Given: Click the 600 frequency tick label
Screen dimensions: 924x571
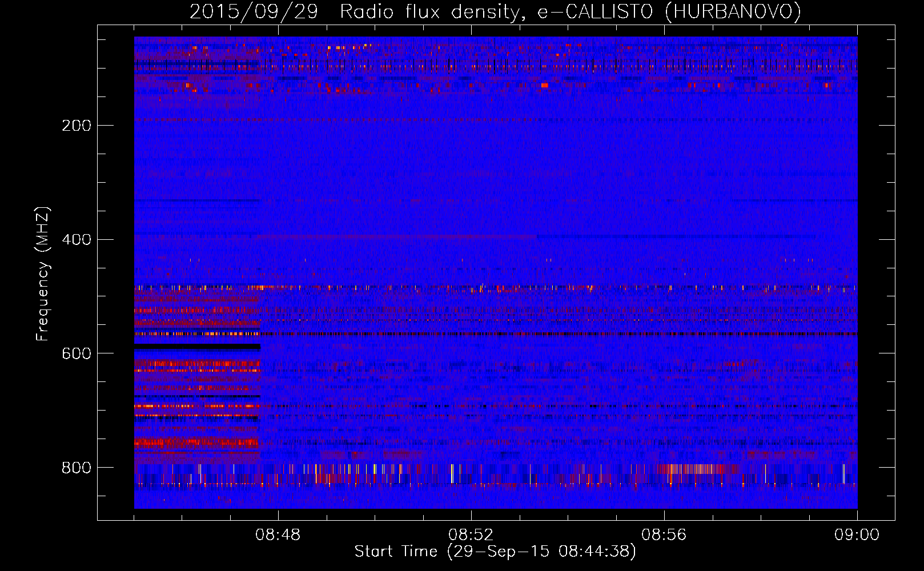Looking at the screenshot, I should [77, 353].
